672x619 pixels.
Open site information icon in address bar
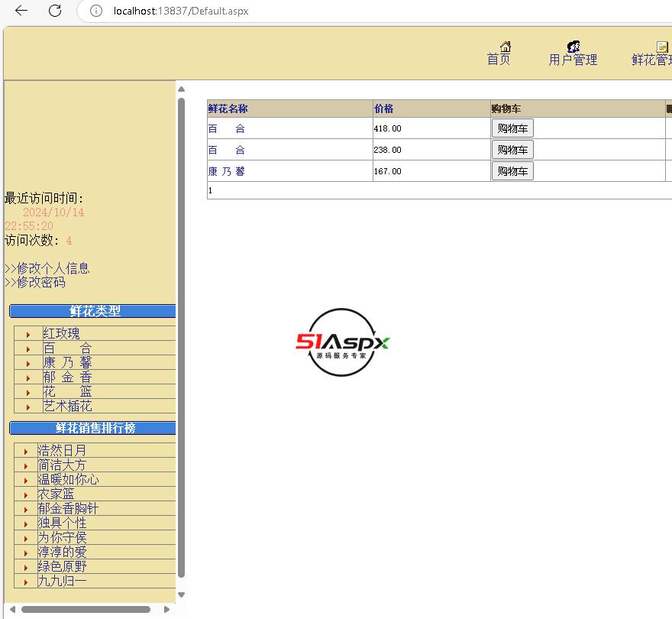coord(96,11)
